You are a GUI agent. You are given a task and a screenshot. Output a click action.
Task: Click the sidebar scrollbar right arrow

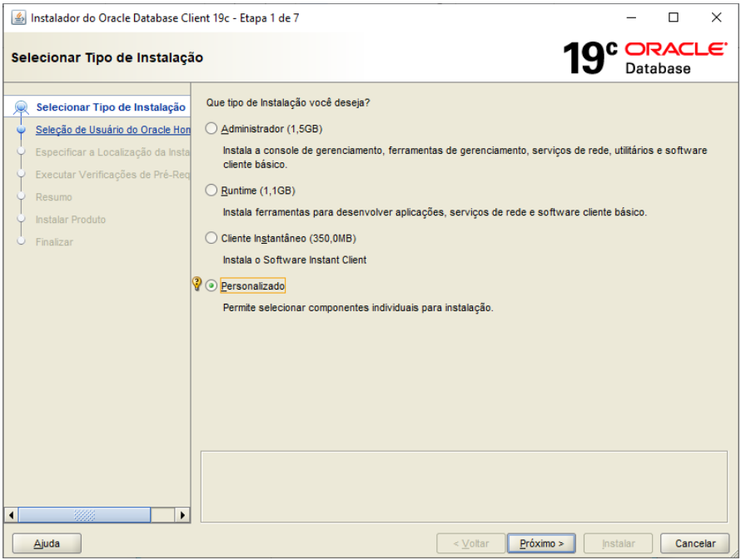coord(182,515)
